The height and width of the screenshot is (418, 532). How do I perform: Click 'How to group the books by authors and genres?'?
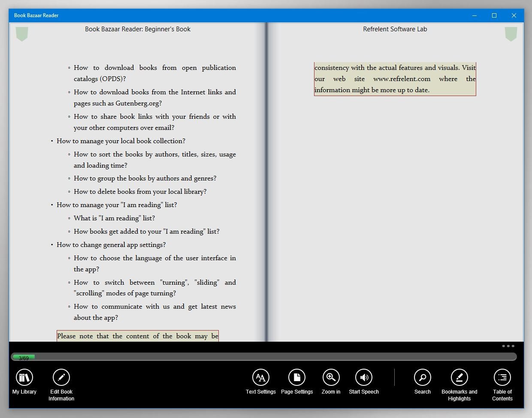[x=145, y=178]
